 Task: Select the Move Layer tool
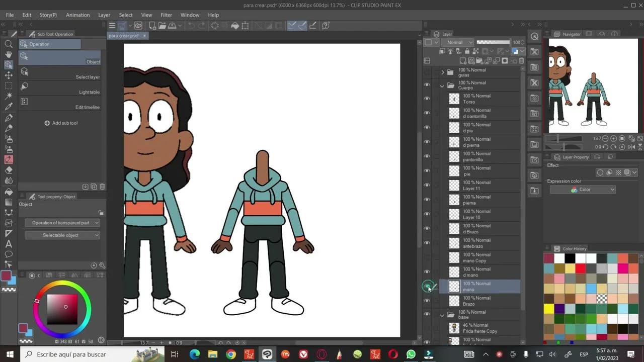coord(9,75)
